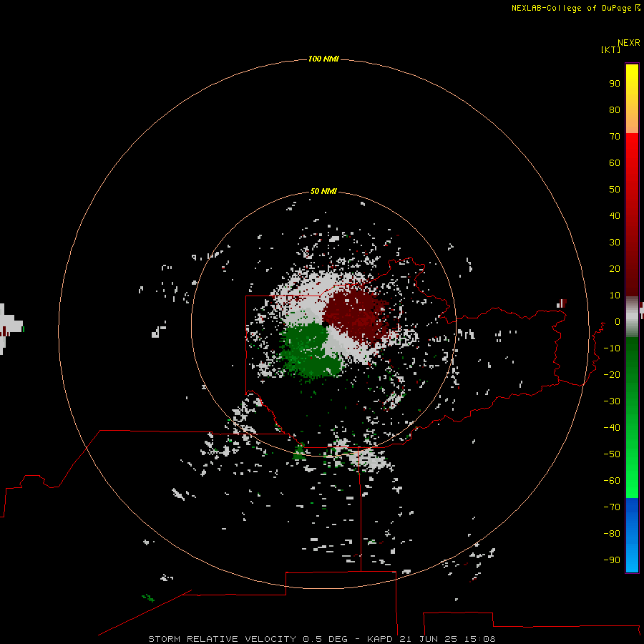
Task: Select the positive 80 scale label
Action: pos(615,110)
